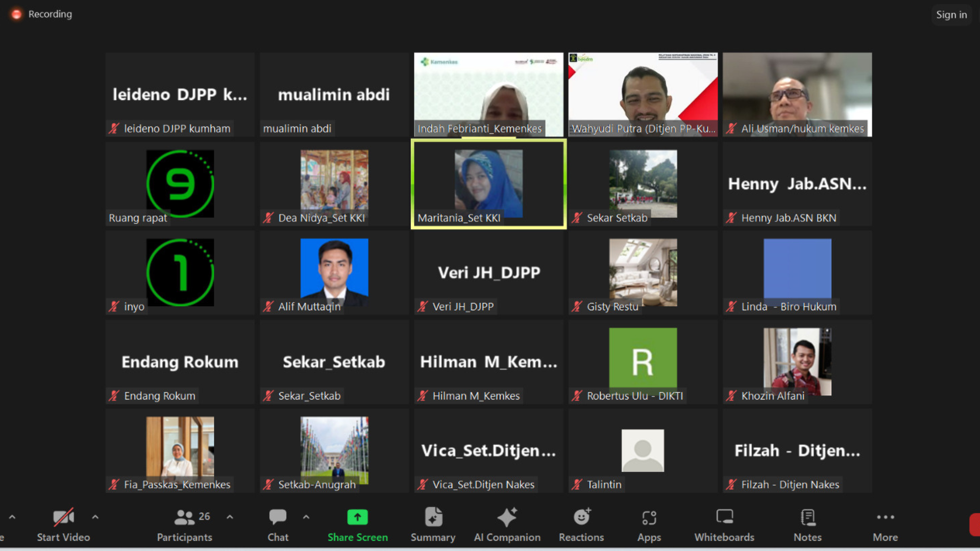Click the Talintin default avatar

click(643, 450)
